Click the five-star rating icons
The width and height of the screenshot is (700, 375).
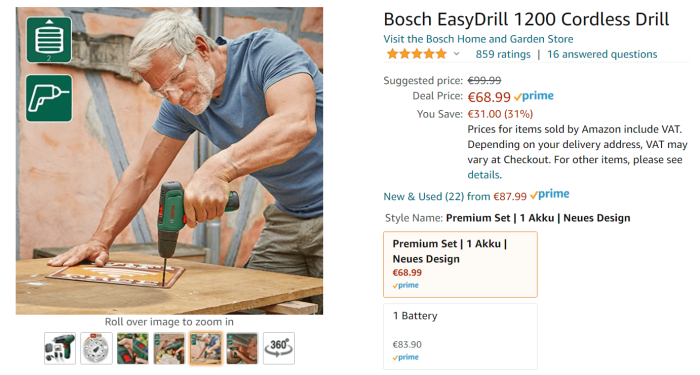click(x=417, y=54)
